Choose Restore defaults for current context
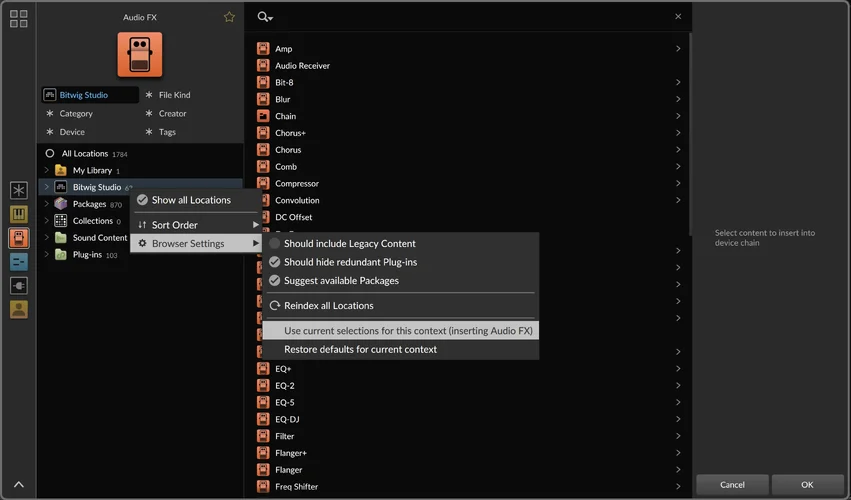The width and height of the screenshot is (851, 500). tap(401, 349)
